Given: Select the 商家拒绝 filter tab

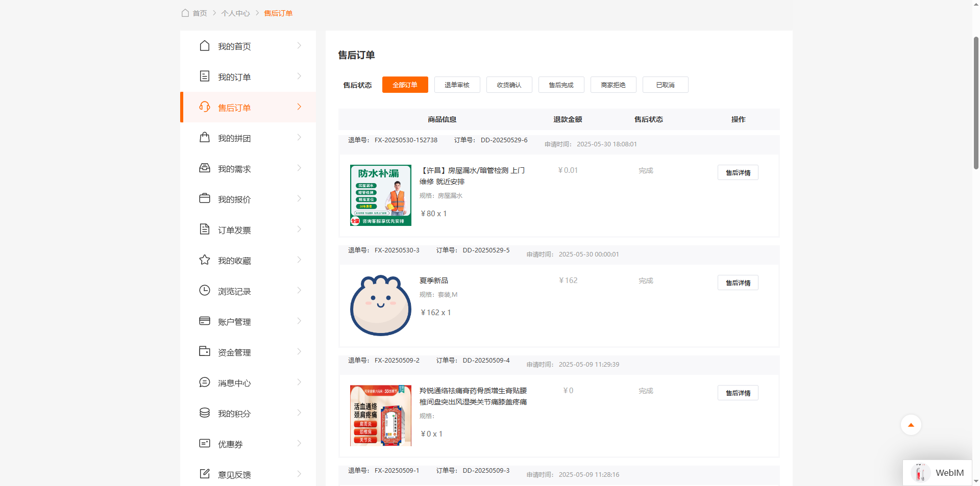Looking at the screenshot, I should pyautogui.click(x=613, y=85).
